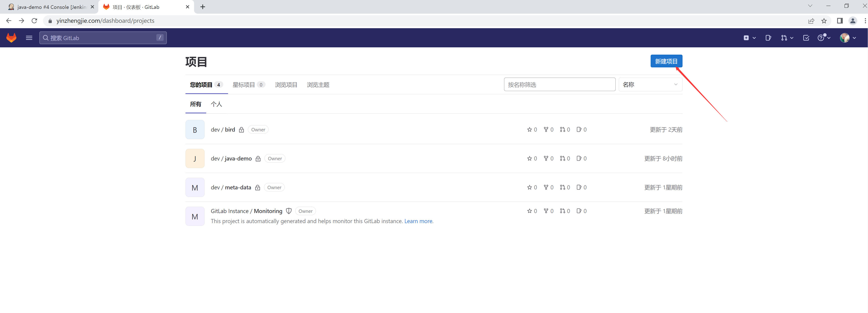This screenshot has height=313, width=868.
Task: Click the 新建项目 button
Action: (666, 61)
